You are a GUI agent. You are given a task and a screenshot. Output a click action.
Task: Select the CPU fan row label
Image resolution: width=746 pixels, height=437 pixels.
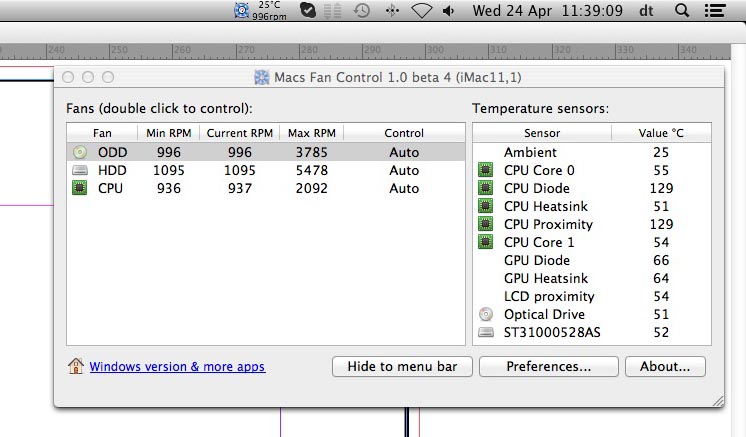(x=110, y=188)
